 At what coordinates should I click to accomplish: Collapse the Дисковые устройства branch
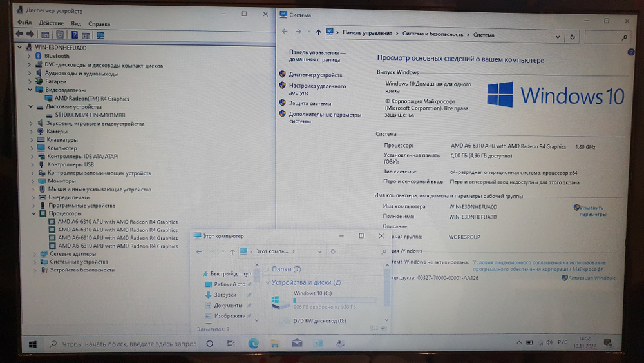coord(30,106)
